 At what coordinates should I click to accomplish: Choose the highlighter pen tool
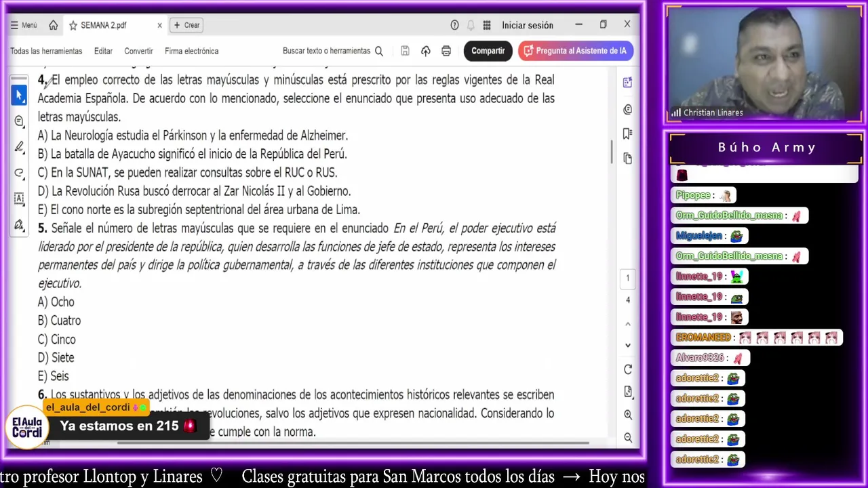19,147
